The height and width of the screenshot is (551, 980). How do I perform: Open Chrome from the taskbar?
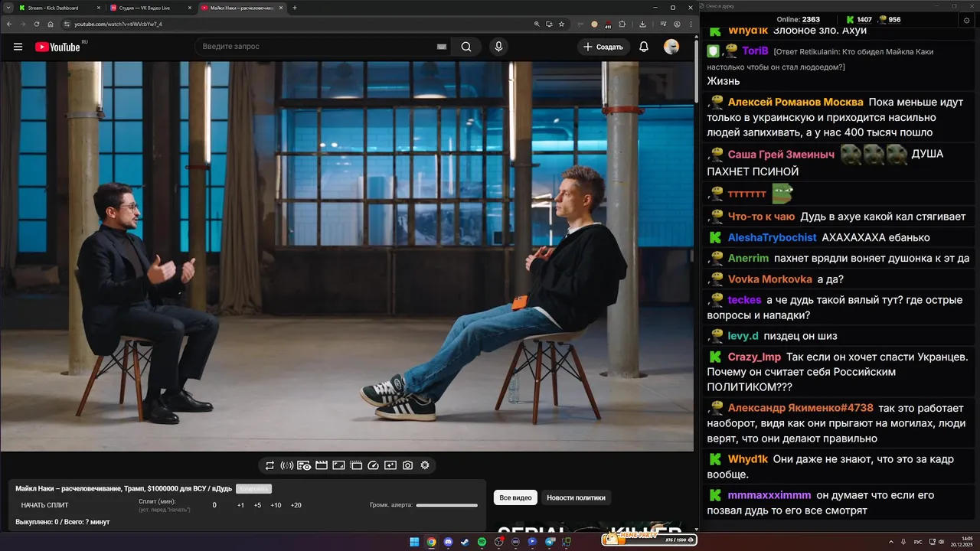pyautogui.click(x=431, y=542)
